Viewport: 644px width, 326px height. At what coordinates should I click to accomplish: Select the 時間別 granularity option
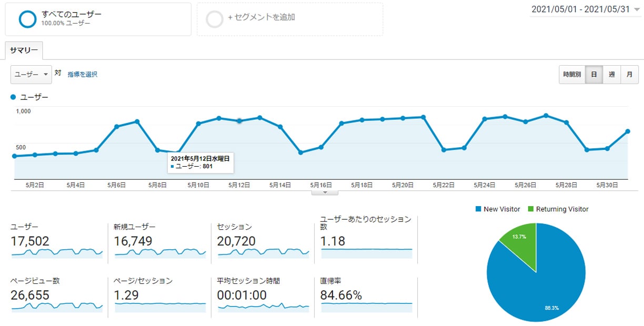(x=572, y=74)
